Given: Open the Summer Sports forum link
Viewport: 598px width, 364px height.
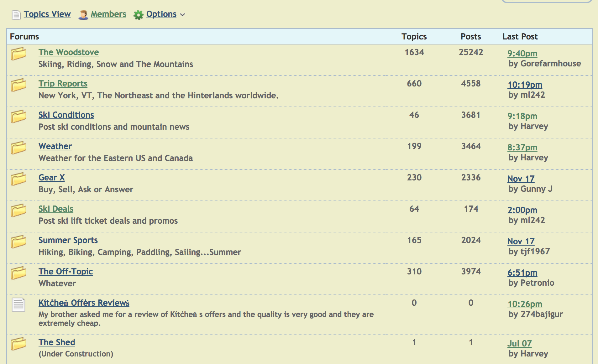Looking at the screenshot, I should point(68,240).
